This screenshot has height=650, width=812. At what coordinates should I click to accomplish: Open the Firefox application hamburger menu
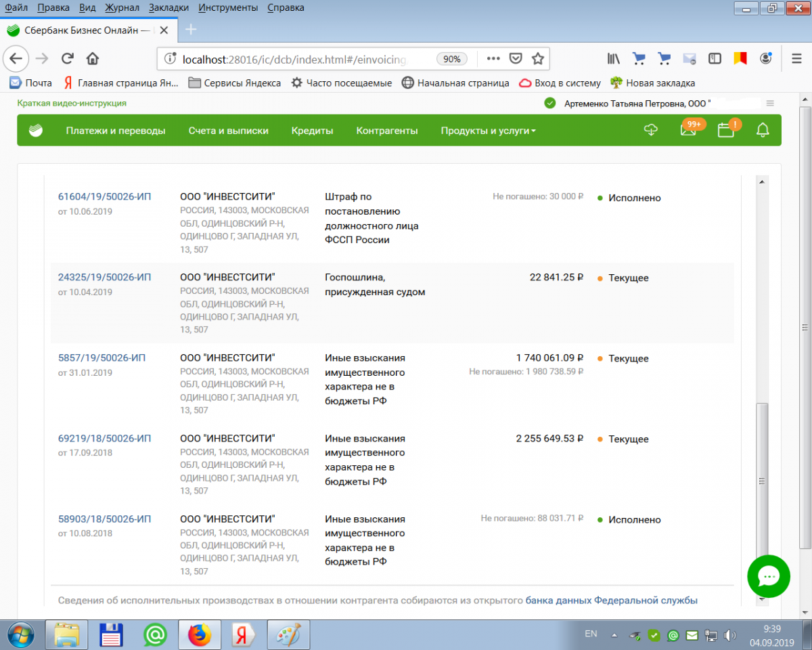click(x=796, y=59)
